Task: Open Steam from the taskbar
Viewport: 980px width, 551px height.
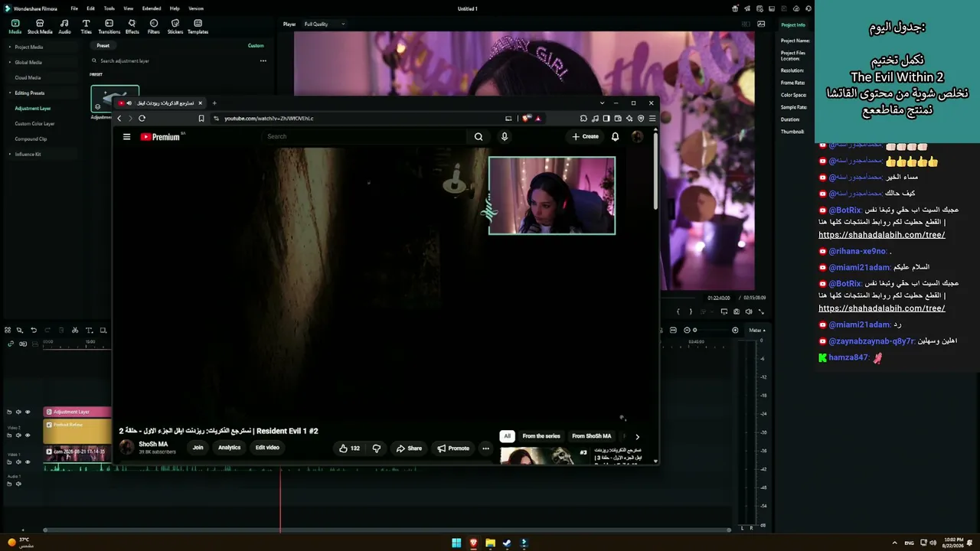Action: tap(507, 543)
